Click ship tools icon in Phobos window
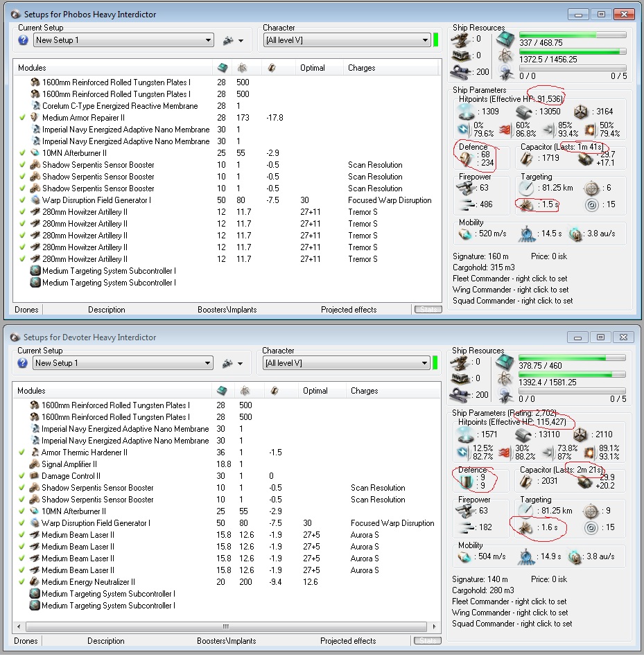Screen dimensions: 644x659 (x=228, y=40)
